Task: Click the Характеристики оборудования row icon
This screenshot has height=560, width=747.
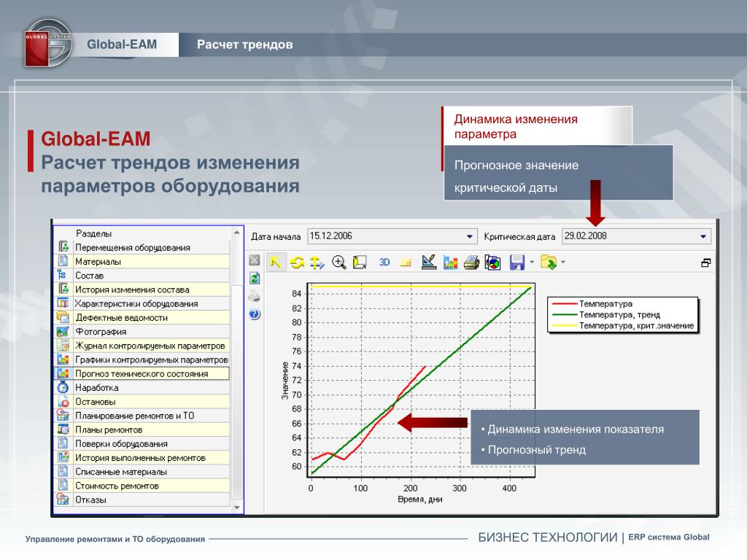Action: 63,303
